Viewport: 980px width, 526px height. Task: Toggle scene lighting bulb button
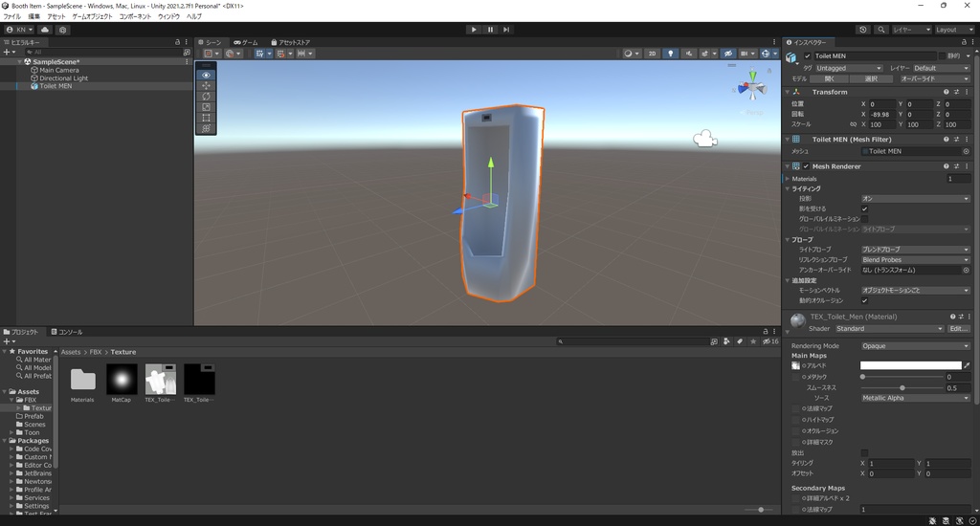tap(671, 54)
